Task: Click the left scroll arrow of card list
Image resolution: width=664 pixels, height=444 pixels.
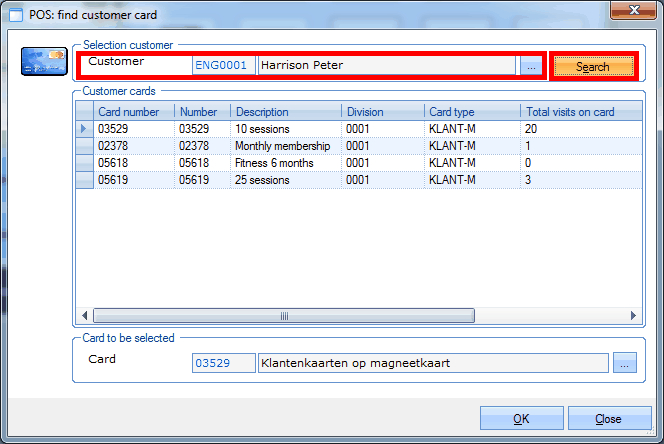Action: pyautogui.click(x=85, y=316)
